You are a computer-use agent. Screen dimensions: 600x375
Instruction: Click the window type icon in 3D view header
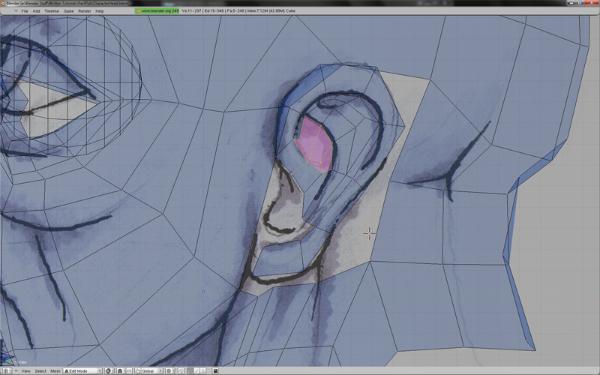tap(7, 371)
